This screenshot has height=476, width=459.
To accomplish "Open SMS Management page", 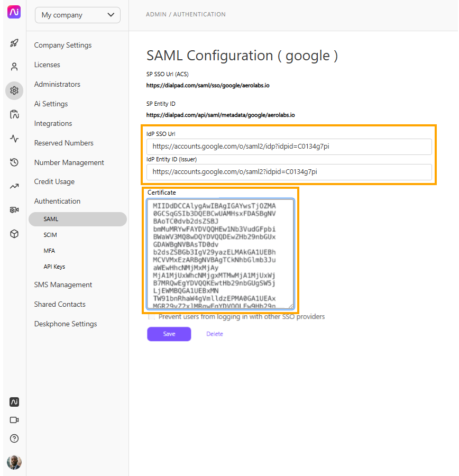I will coord(63,285).
